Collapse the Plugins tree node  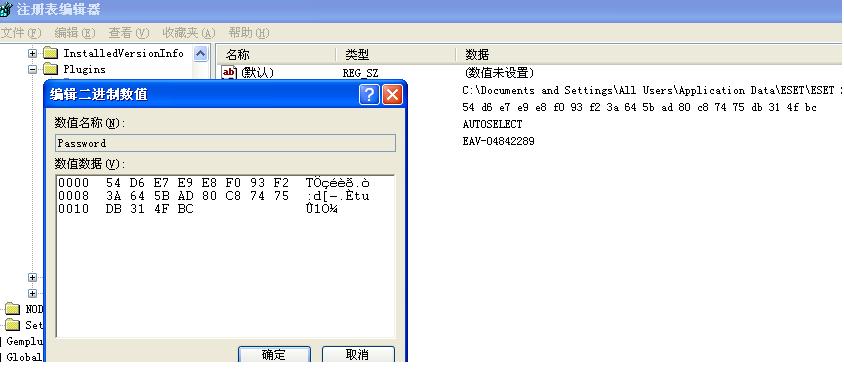tap(32, 69)
